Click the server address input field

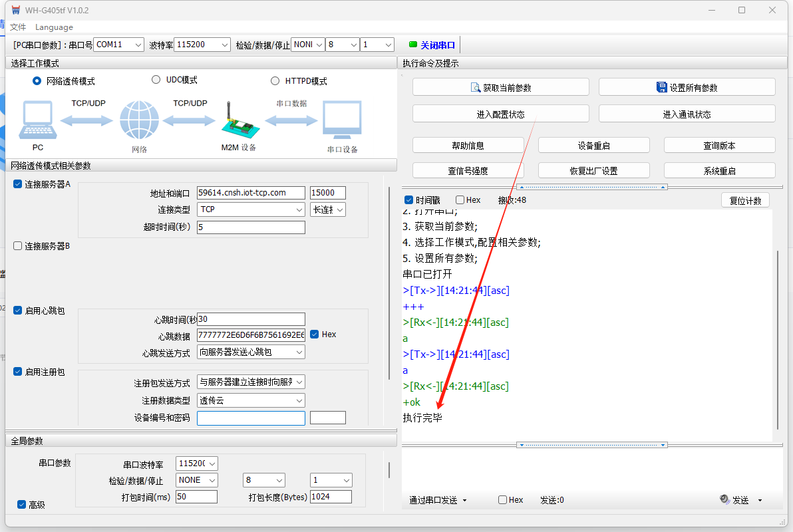(x=251, y=193)
